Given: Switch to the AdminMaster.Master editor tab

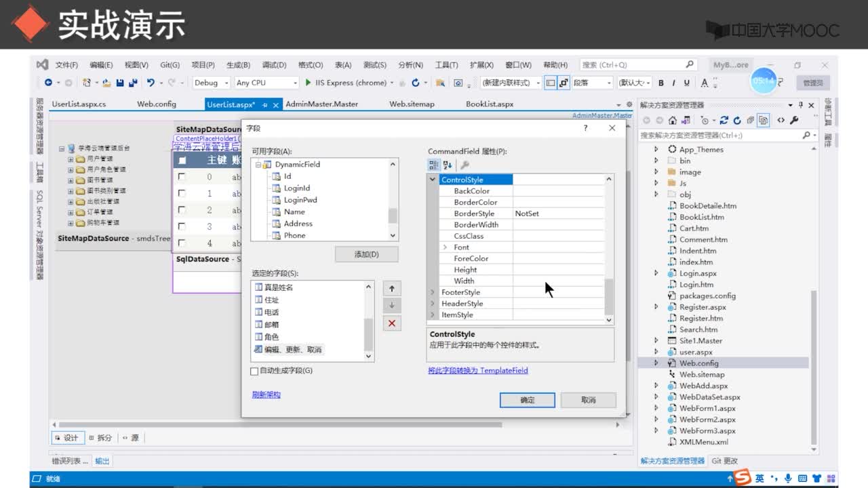Looking at the screenshot, I should pyautogui.click(x=321, y=104).
